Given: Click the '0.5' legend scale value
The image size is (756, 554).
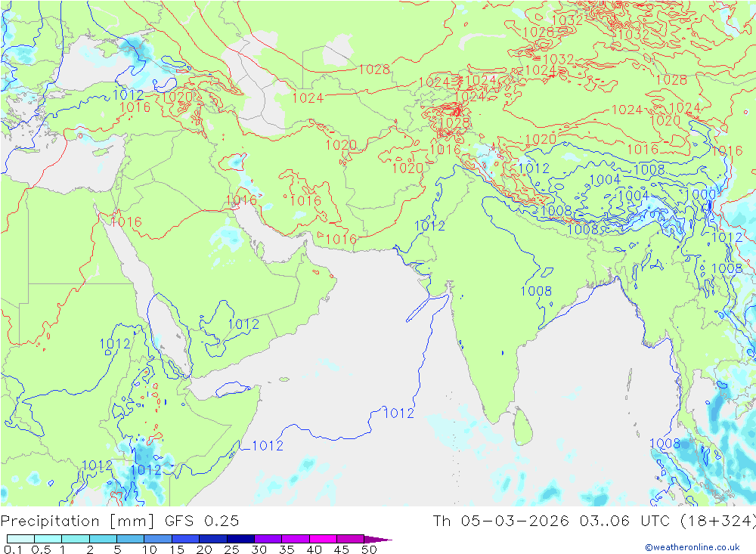Looking at the screenshot, I should pyautogui.click(x=41, y=549).
